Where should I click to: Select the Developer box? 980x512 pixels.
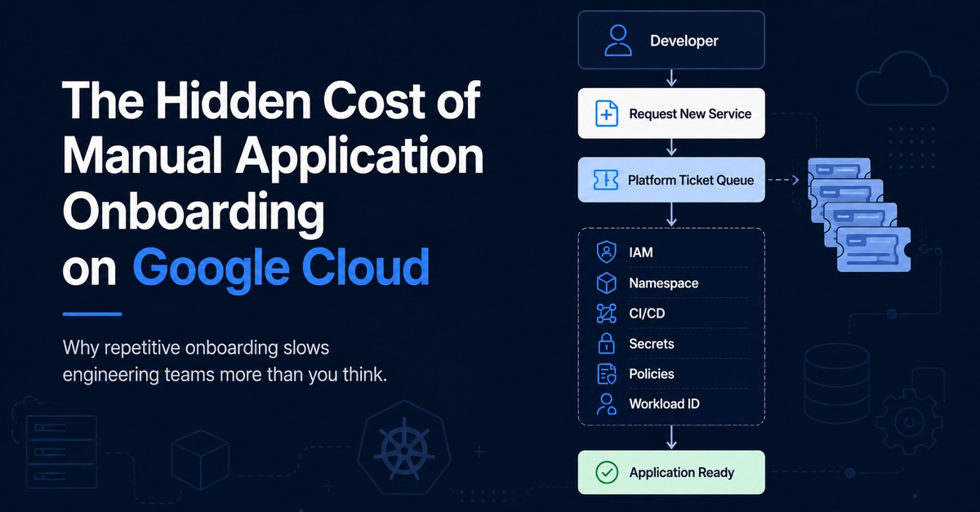[x=671, y=41]
